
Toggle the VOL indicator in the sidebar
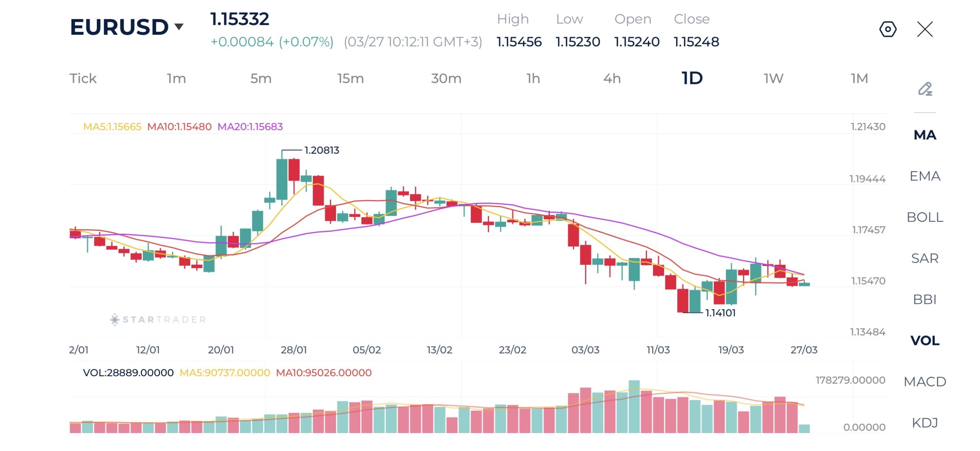[x=926, y=341]
